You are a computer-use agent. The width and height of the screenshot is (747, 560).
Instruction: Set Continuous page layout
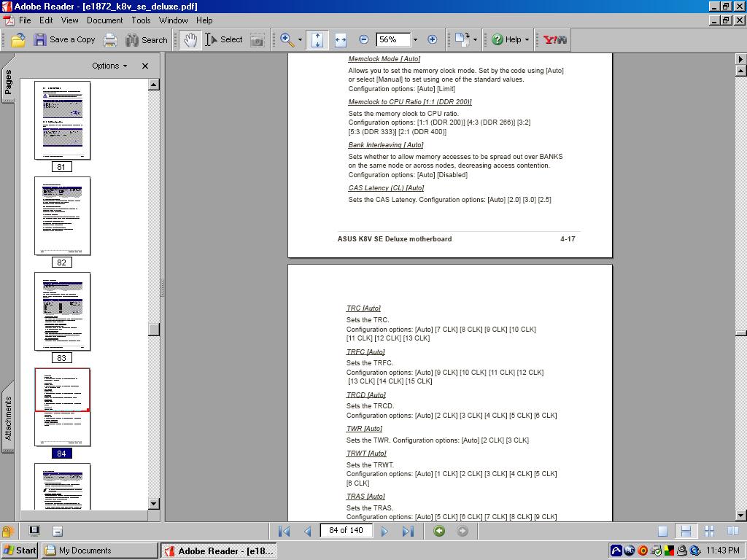(686, 531)
